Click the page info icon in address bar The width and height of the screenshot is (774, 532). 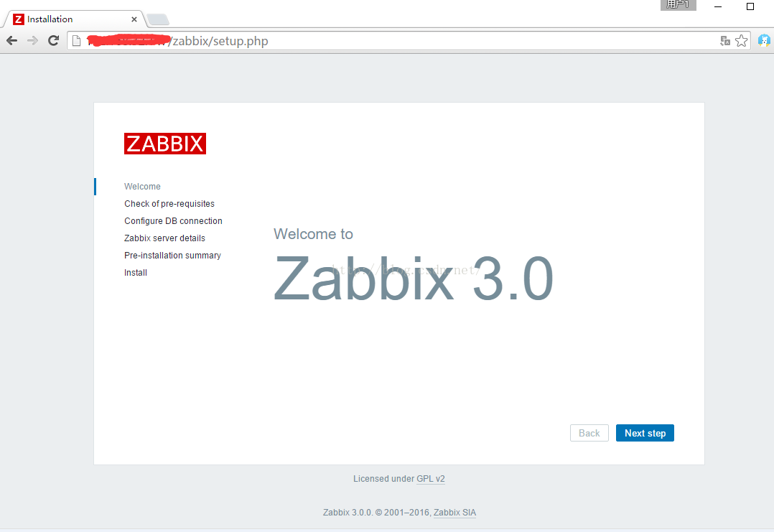pos(77,40)
